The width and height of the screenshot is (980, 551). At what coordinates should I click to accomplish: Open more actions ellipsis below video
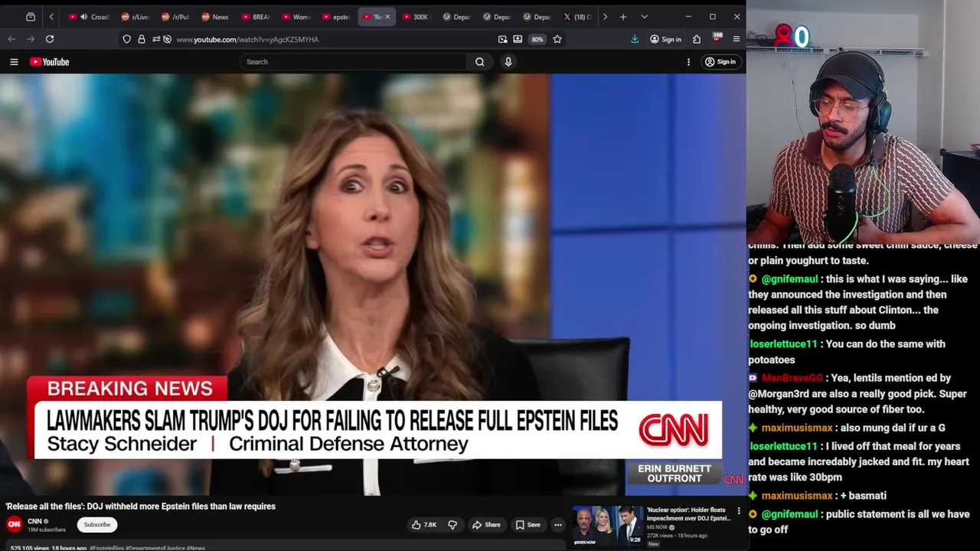(558, 525)
